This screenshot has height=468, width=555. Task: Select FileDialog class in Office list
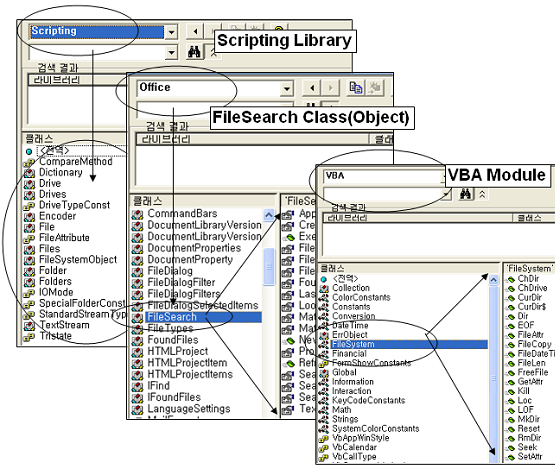[x=170, y=271]
